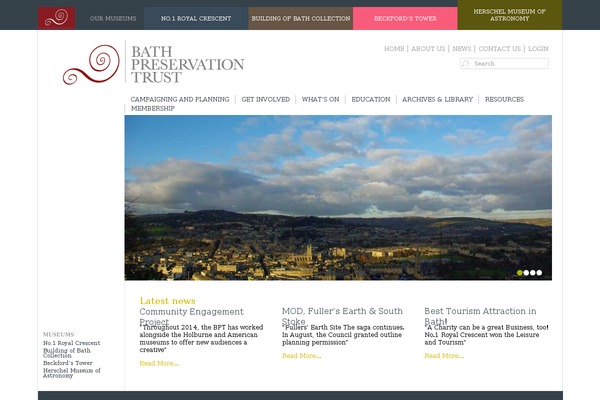The image size is (600, 400).
Task: Click Read More under Fuller's Earth article
Action: pos(302,356)
